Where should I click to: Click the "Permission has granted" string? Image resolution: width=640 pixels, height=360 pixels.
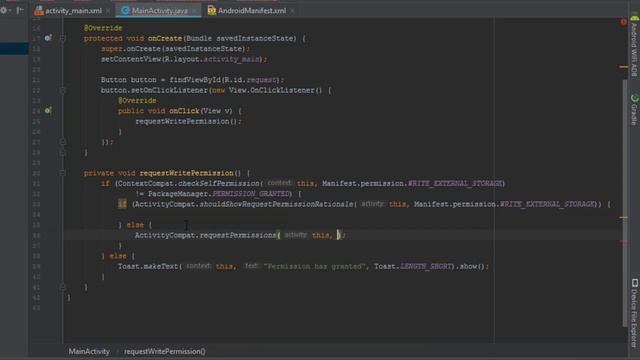click(x=314, y=267)
